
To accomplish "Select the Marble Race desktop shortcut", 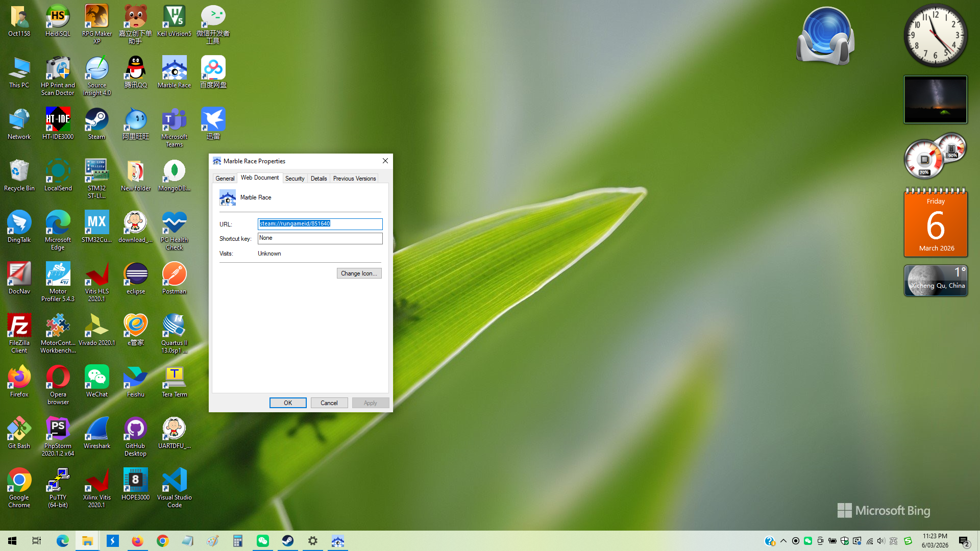I will click(174, 71).
